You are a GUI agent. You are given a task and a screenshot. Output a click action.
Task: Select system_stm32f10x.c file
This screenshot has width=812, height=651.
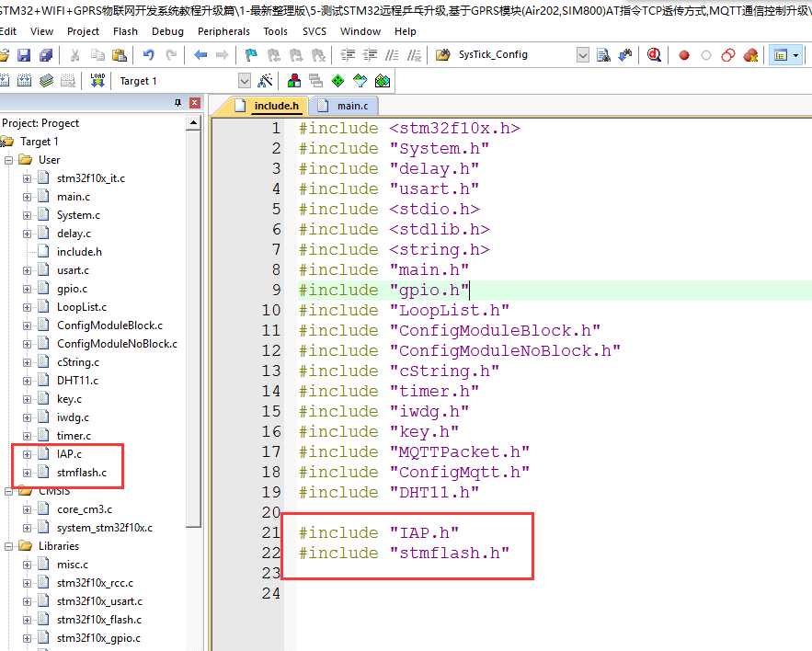pos(105,528)
